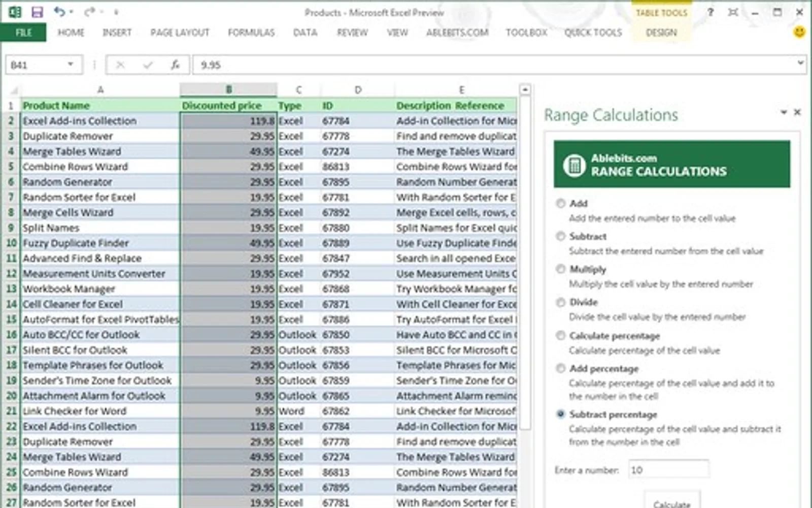Click the Undo arrow icon
This screenshot has width=812, height=508.
(x=60, y=12)
